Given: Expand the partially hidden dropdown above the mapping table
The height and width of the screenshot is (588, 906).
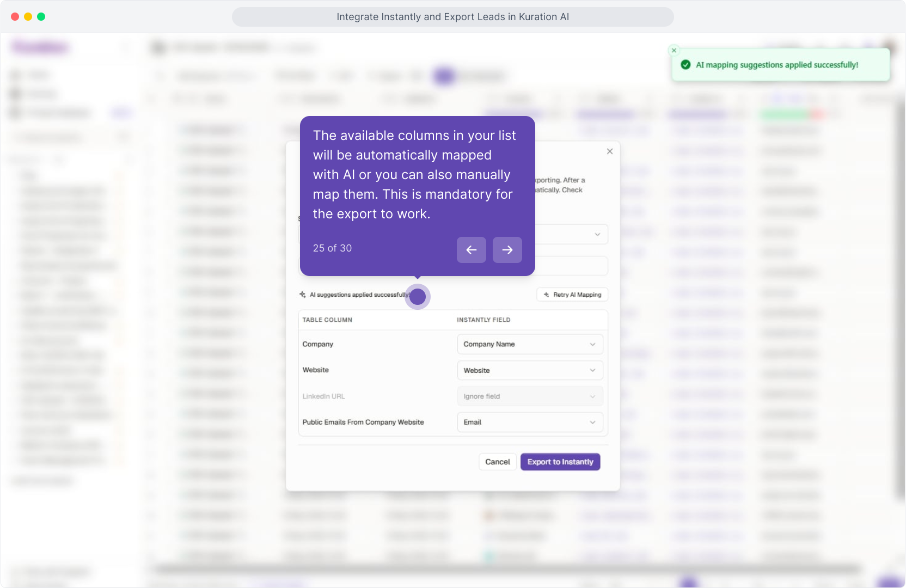Looking at the screenshot, I should click(571, 234).
